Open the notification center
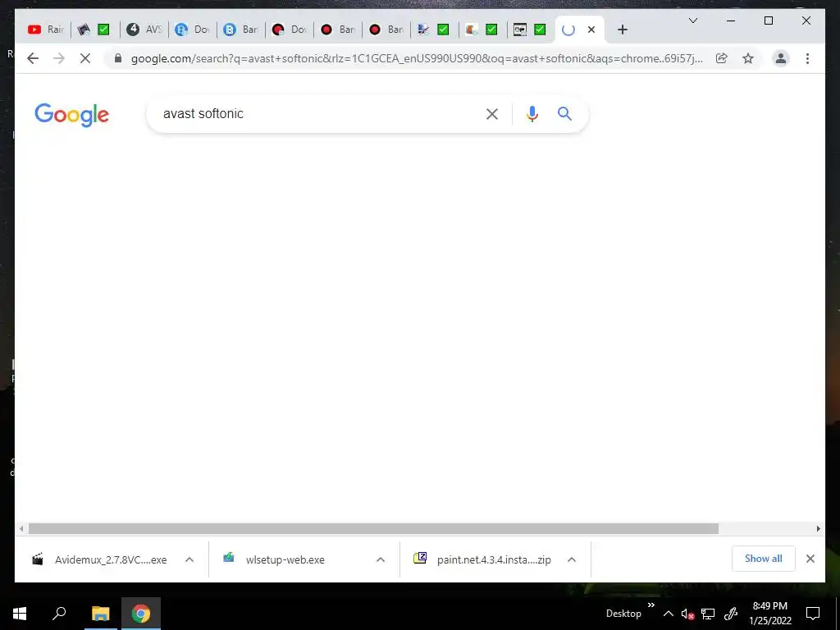 pos(813,614)
